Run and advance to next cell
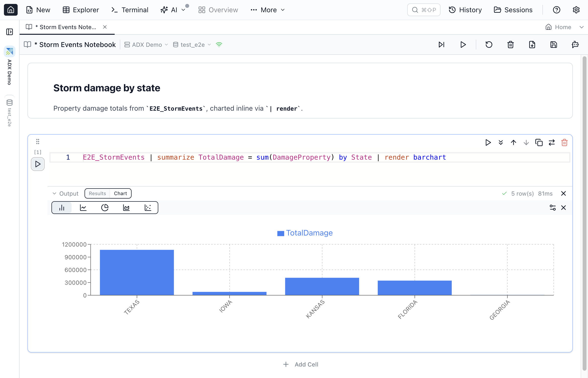Screen dimensions: 588x378 [x=441, y=45]
